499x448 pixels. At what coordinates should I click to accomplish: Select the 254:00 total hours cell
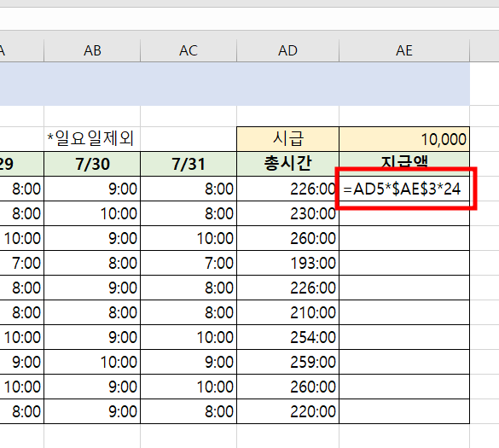tap(287, 337)
